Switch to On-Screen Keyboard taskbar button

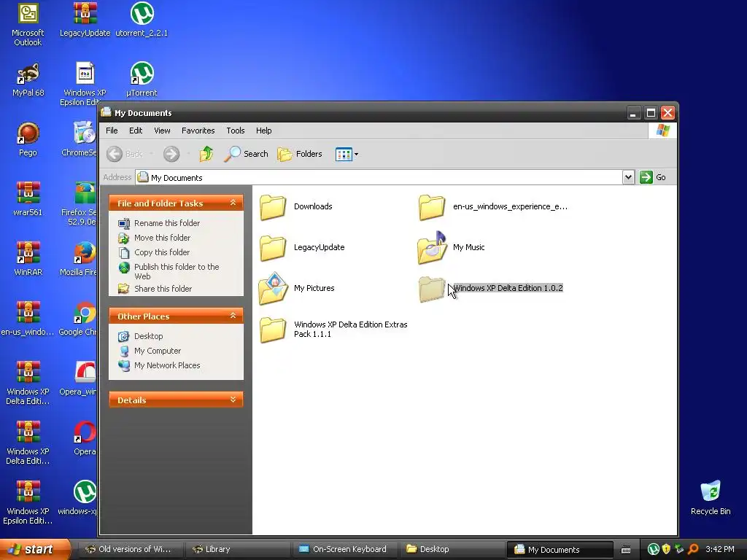pos(345,550)
